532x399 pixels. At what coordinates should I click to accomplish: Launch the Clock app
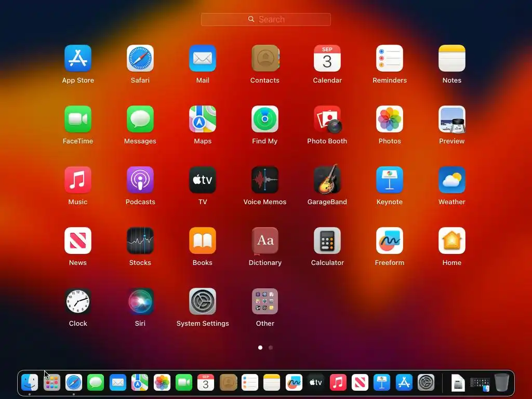click(x=78, y=301)
